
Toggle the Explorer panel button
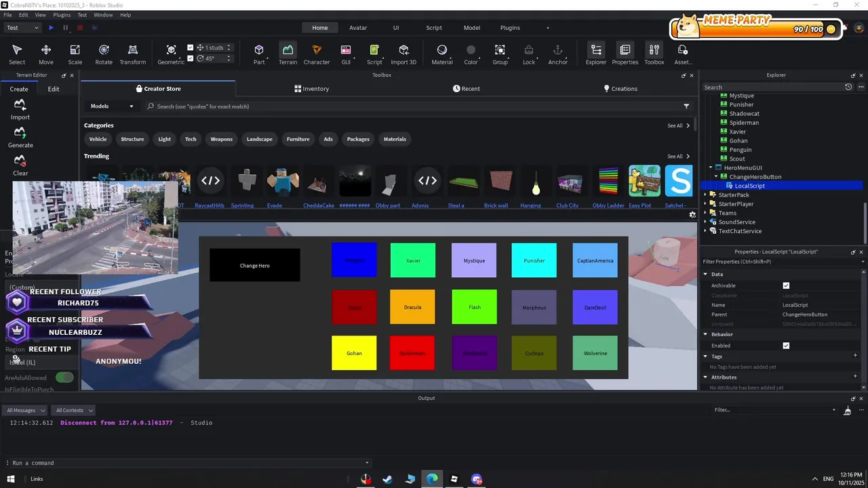pyautogui.click(x=596, y=54)
